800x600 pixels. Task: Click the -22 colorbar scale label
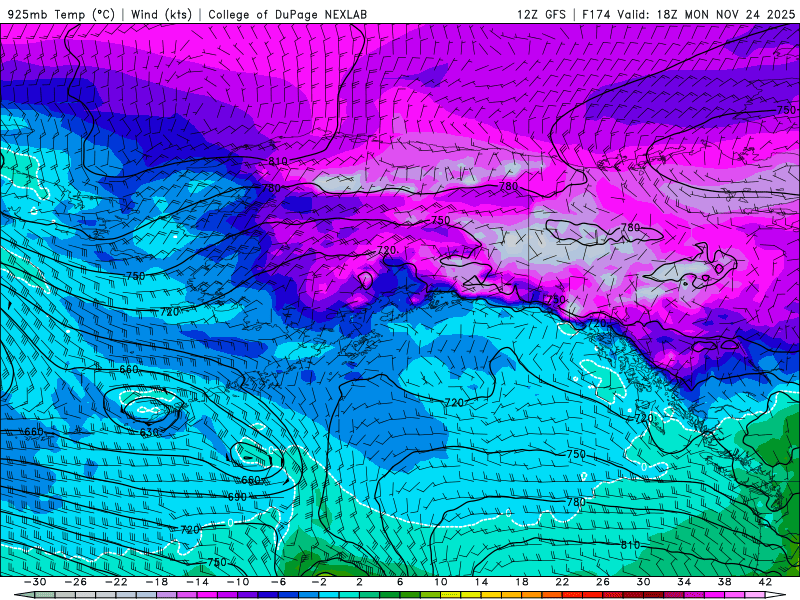(x=116, y=582)
